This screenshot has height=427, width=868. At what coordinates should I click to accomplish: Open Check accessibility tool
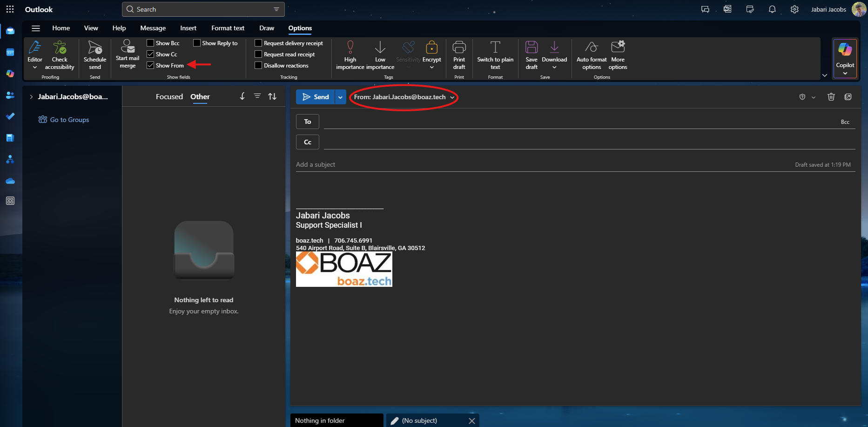click(x=60, y=48)
